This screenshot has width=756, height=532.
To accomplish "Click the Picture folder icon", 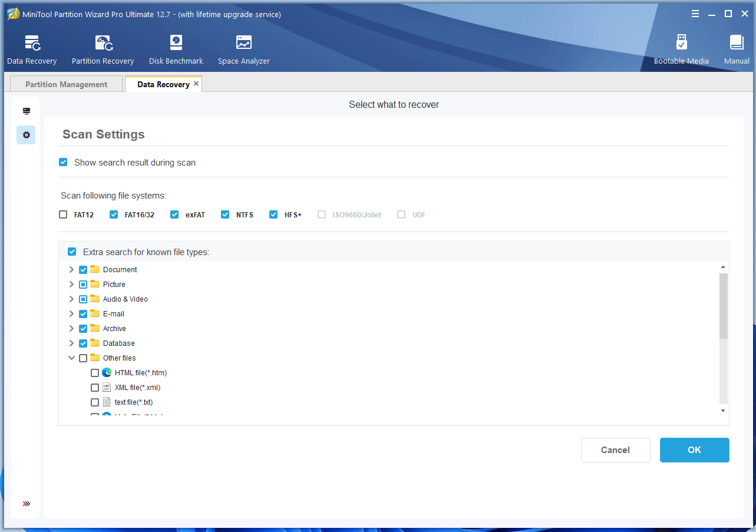I will click(95, 284).
